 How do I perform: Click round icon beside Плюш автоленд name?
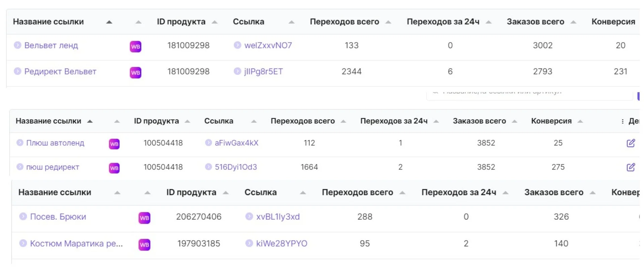[x=20, y=143]
